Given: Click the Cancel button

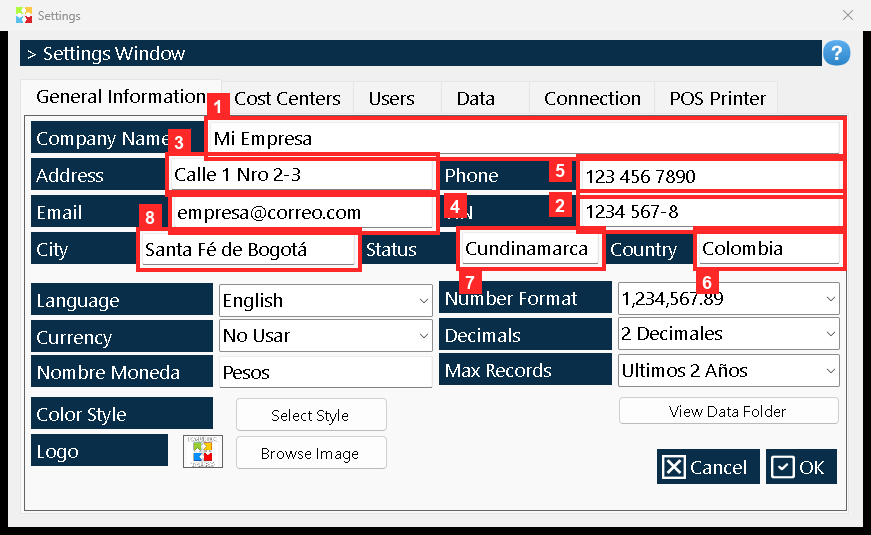Looking at the screenshot, I should [x=708, y=467].
